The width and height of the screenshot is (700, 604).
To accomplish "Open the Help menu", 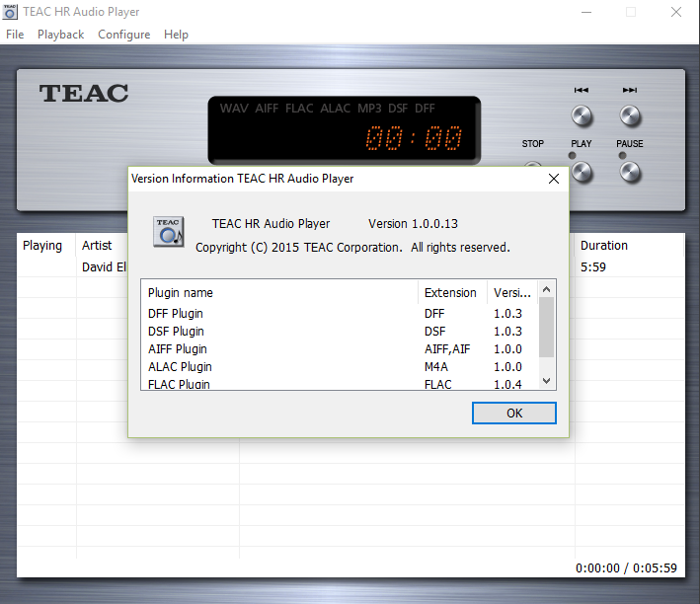I will click(176, 35).
